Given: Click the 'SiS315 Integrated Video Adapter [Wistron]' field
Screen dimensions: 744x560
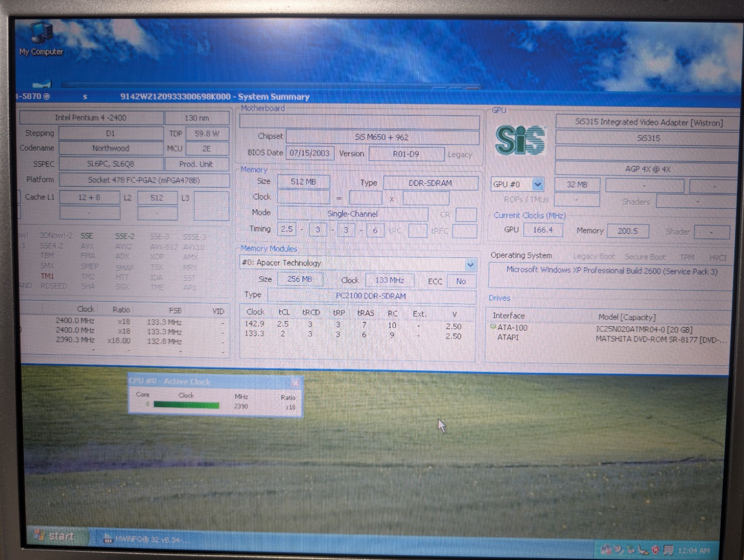Looking at the screenshot, I should [648, 122].
